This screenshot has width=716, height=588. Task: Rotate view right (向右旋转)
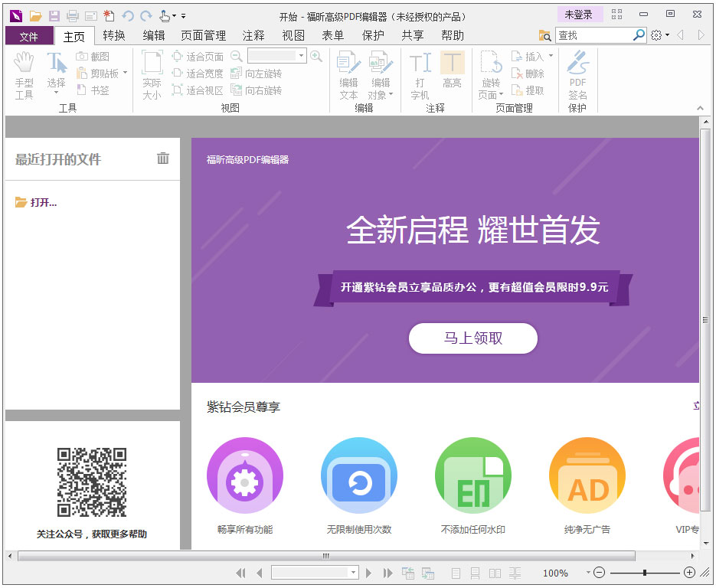(257, 90)
